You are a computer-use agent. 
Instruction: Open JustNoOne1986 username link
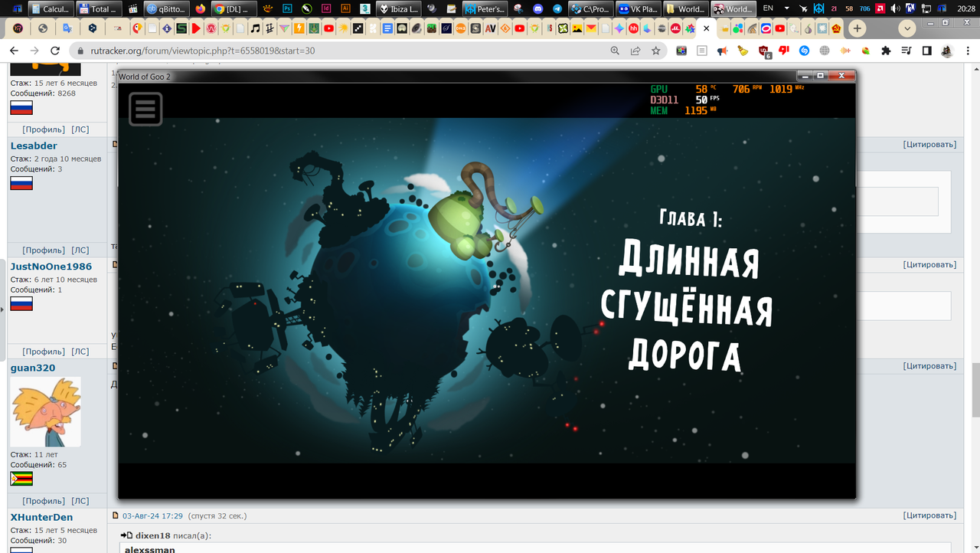click(x=51, y=267)
